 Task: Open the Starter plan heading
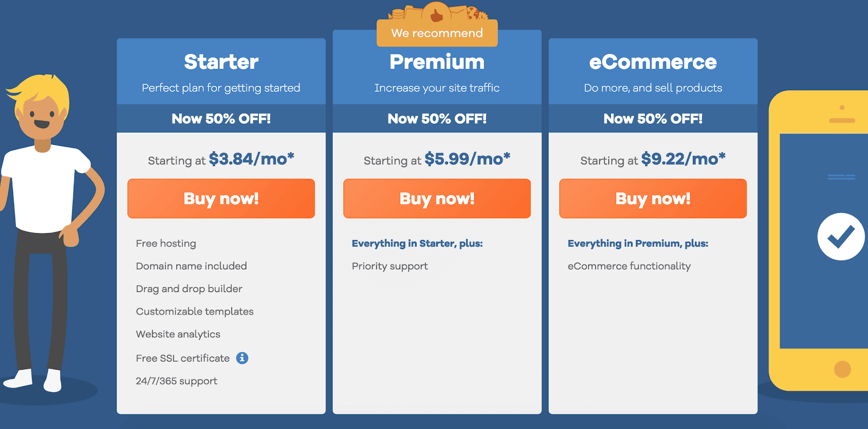click(221, 62)
